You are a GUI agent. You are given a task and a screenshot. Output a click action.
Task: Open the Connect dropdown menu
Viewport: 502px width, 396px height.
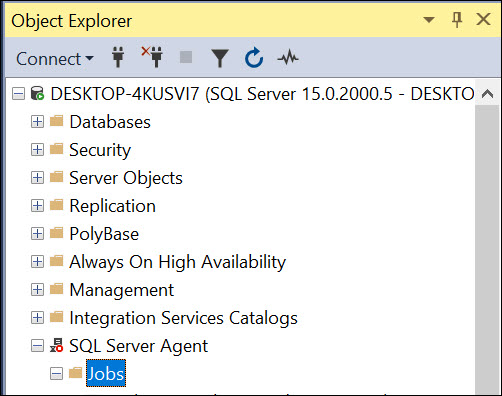click(55, 59)
